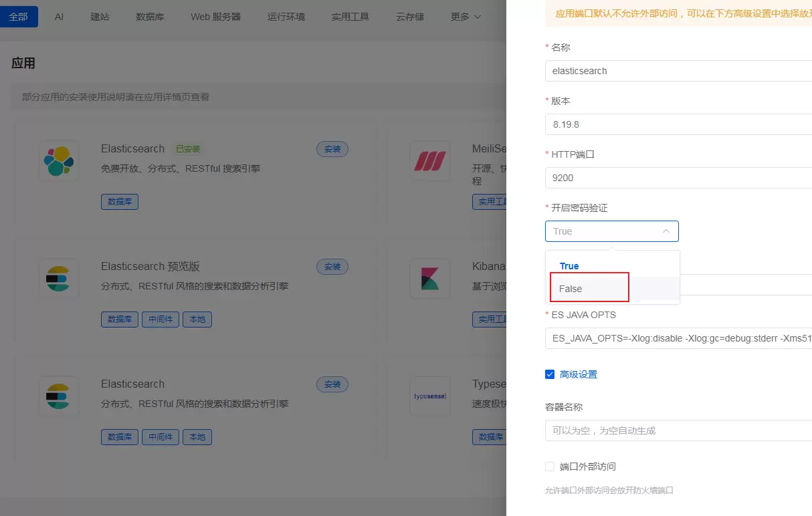Expand the 更多 category menu
This screenshot has width=812, height=516.
(x=466, y=17)
